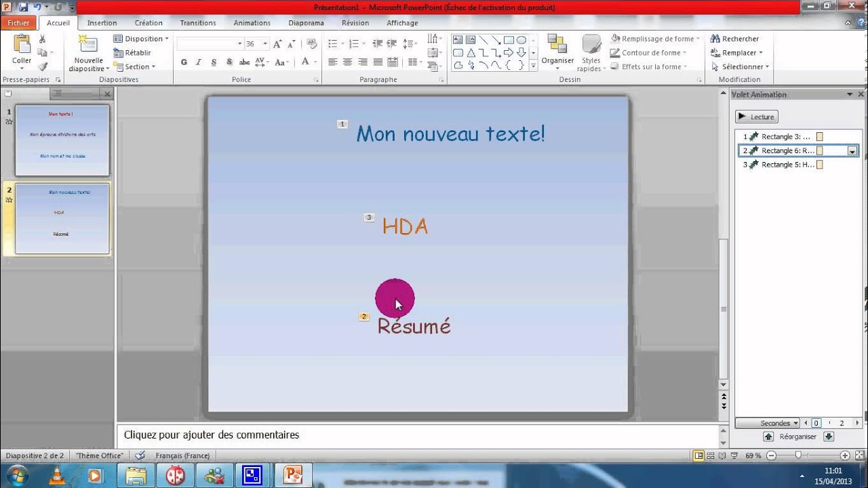This screenshot has height=488, width=868.
Task: Toggle underline with the S button
Action: click(214, 62)
